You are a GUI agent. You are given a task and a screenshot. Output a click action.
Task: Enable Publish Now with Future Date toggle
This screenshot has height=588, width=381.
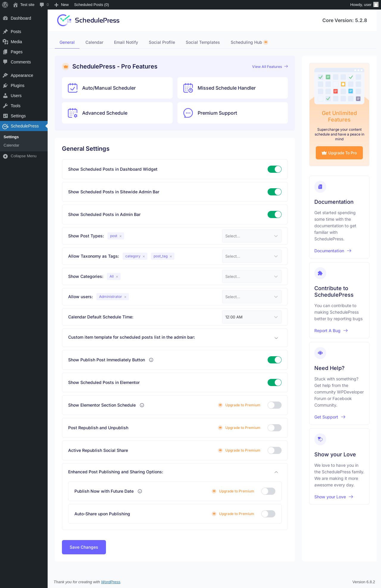click(x=268, y=491)
